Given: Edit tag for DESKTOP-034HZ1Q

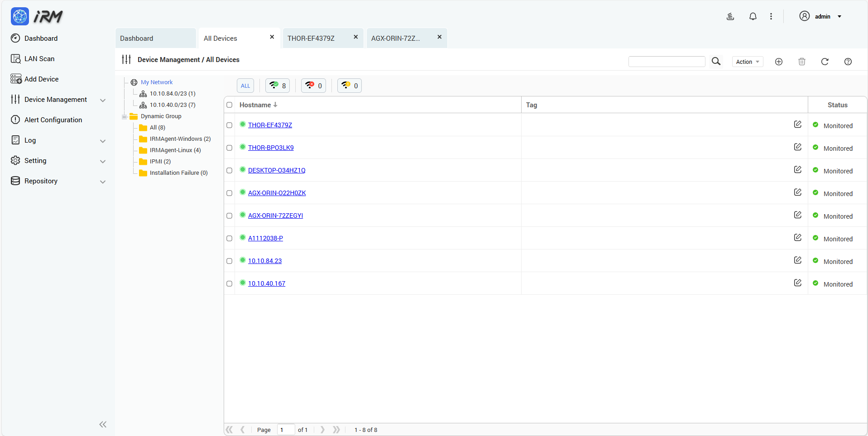Looking at the screenshot, I should click(x=798, y=169).
